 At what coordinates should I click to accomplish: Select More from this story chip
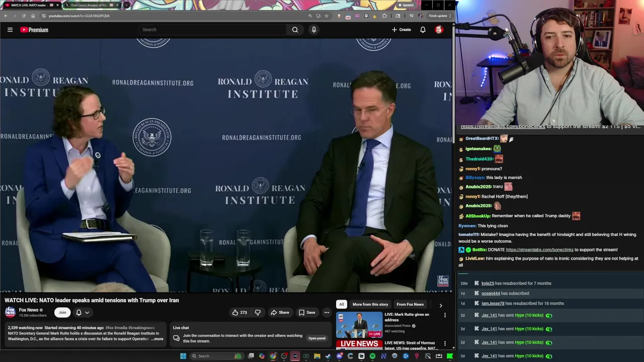tap(370, 304)
